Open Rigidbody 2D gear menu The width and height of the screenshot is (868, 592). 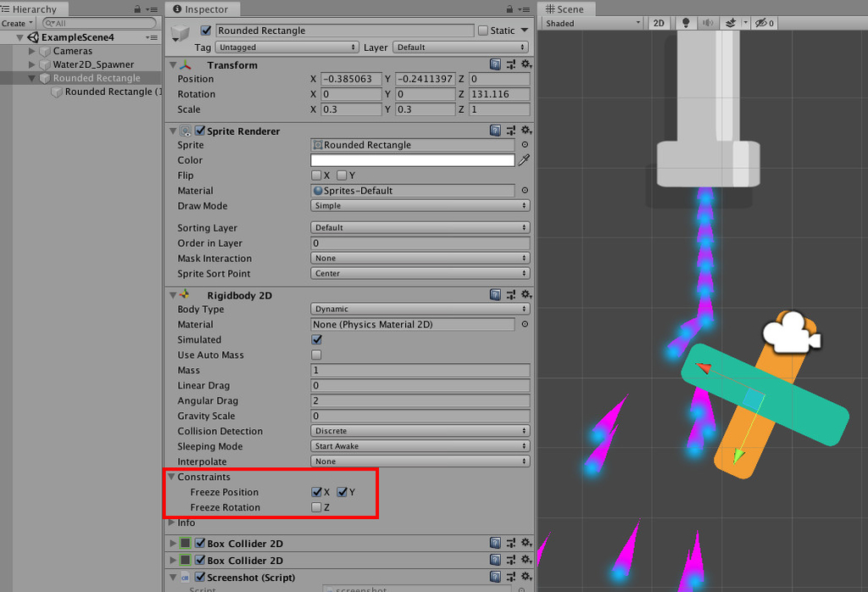pyautogui.click(x=526, y=294)
